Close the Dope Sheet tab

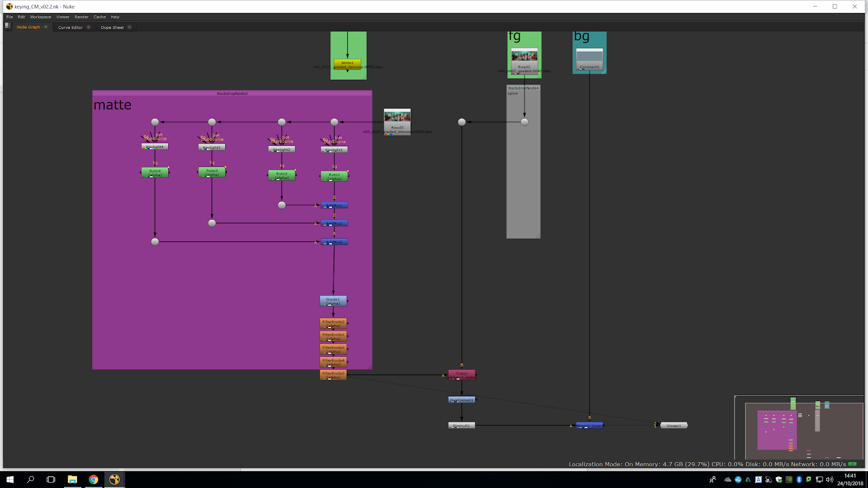tap(130, 27)
